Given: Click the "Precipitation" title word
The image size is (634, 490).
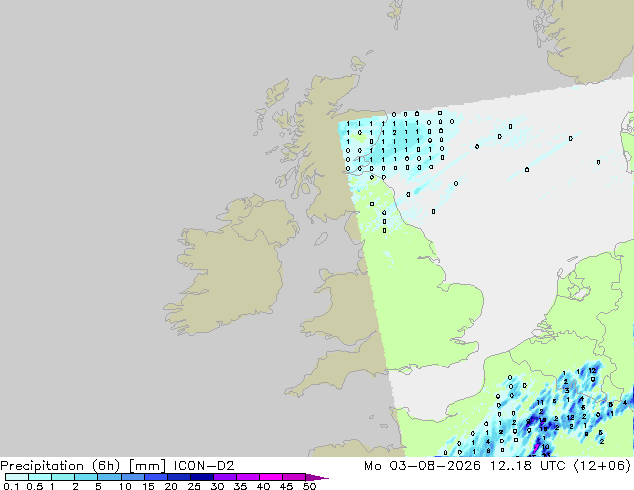Looking at the screenshot, I should point(42,466).
